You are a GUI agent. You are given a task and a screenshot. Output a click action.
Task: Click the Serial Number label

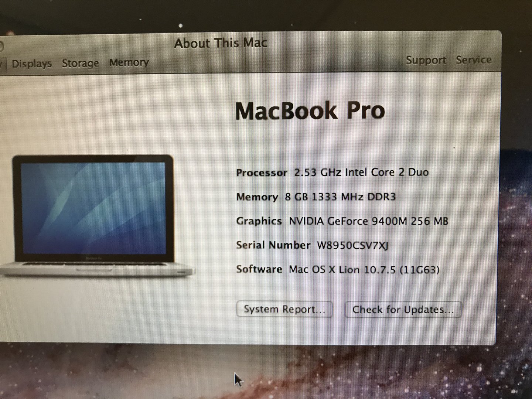tap(273, 245)
